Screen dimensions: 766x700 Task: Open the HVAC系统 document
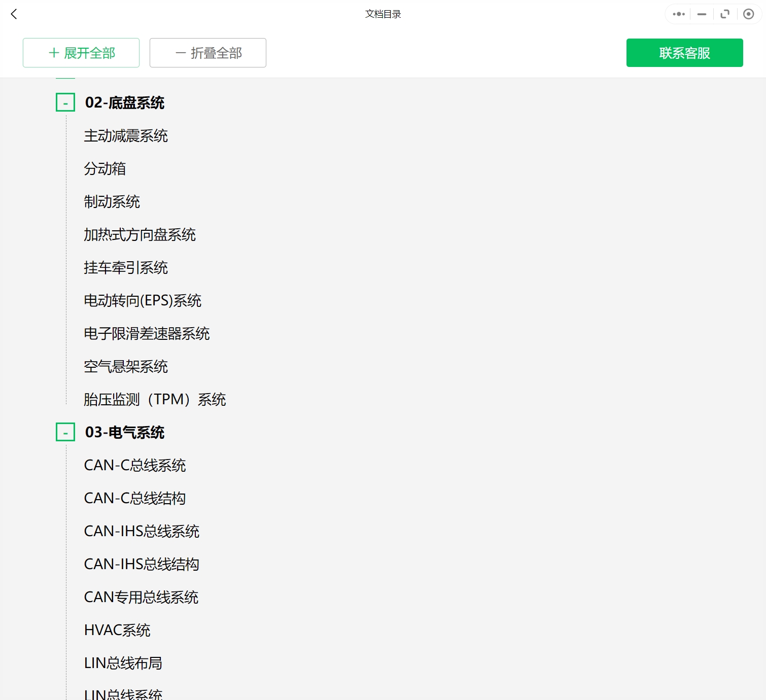(117, 630)
